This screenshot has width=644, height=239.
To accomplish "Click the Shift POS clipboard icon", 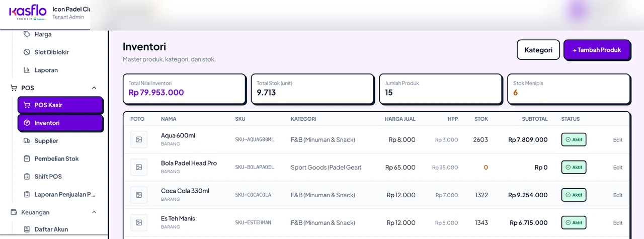I will (27, 177).
